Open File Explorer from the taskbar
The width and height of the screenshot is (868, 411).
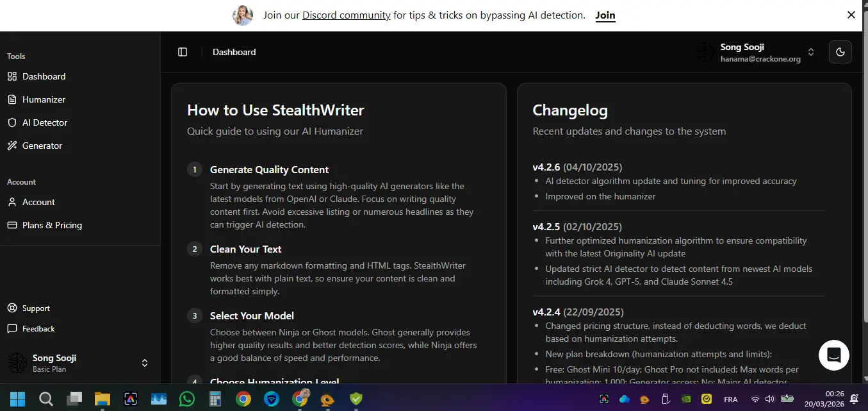(x=102, y=399)
